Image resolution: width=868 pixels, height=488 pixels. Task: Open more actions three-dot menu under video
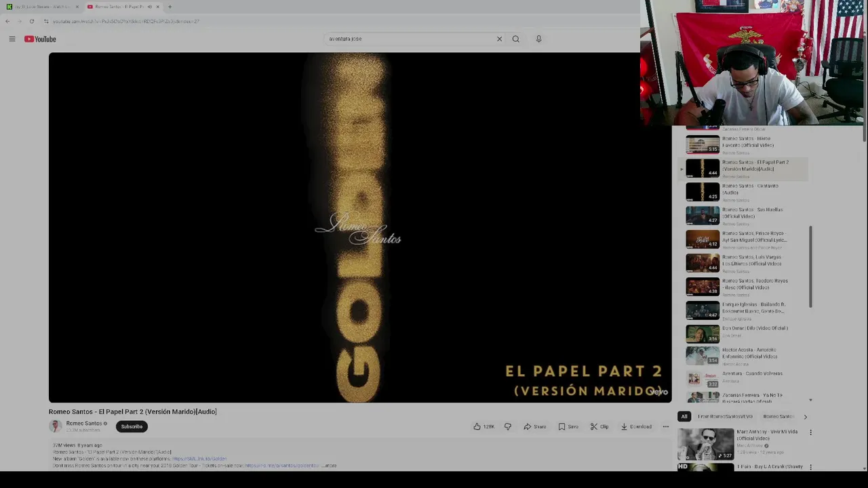click(x=665, y=426)
